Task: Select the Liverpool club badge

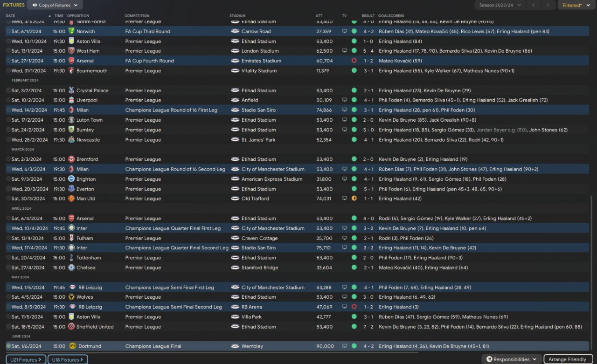Action: pos(71,100)
